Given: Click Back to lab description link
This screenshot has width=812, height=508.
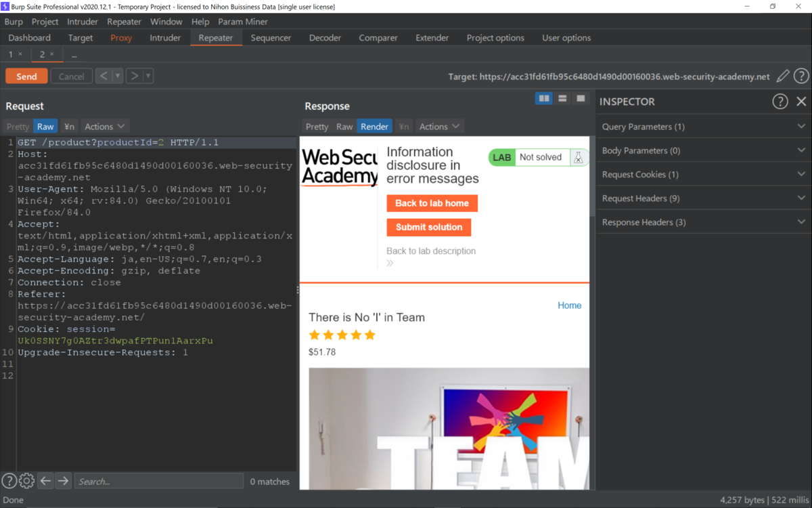Looking at the screenshot, I should pyautogui.click(x=431, y=251).
